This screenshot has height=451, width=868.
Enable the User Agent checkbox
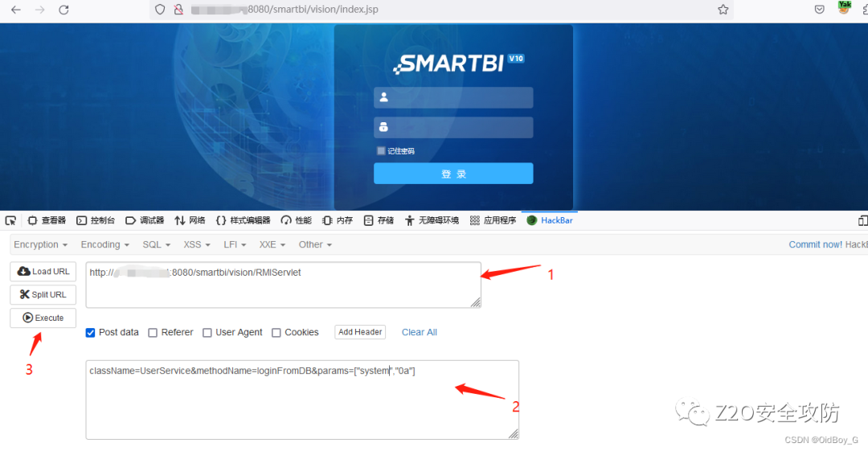(207, 333)
